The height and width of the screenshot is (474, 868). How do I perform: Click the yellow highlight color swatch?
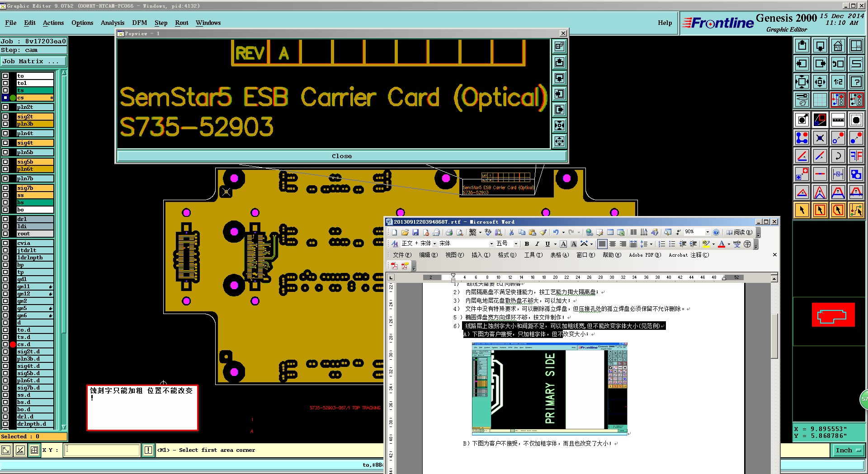706,244
